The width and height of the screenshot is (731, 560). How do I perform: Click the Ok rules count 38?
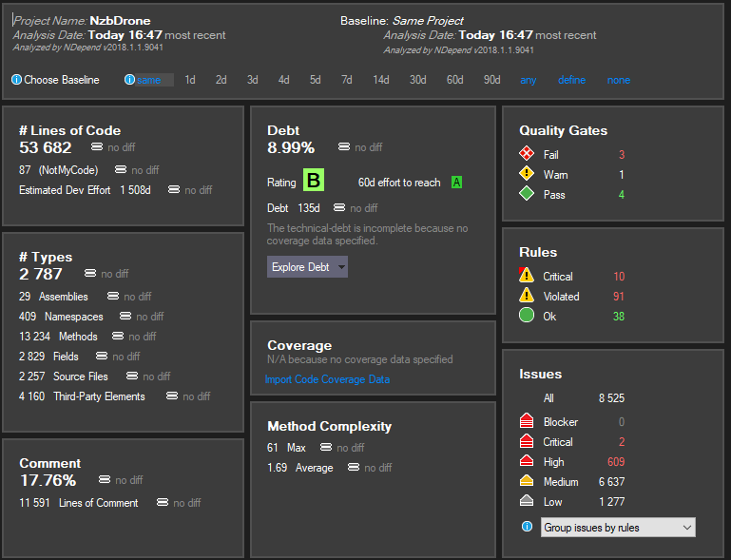(x=619, y=317)
